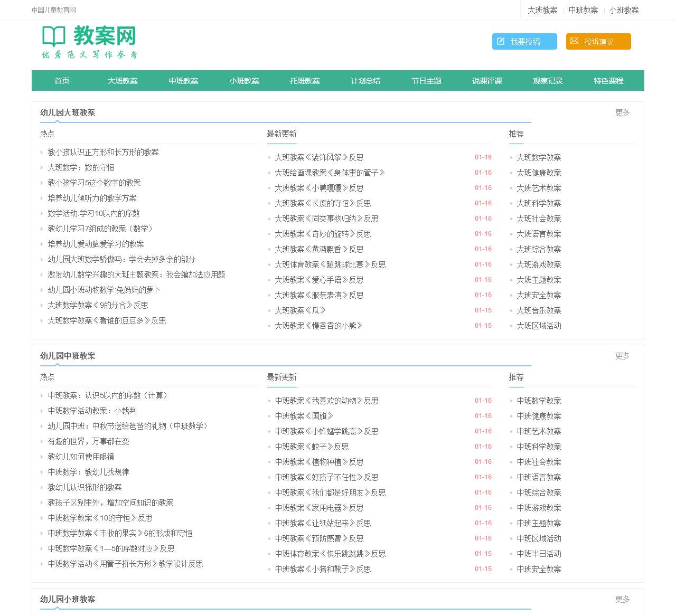The width and height of the screenshot is (676, 616).
Task: Open 说课评课 navigation item
Action: [487, 81]
